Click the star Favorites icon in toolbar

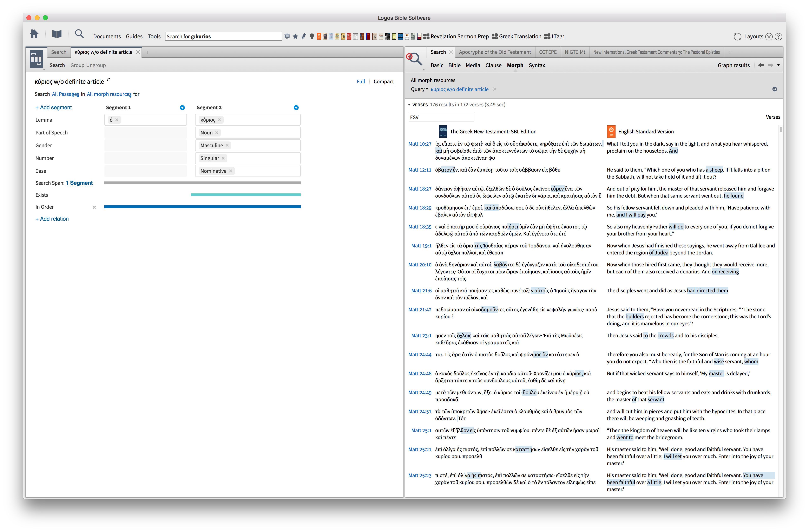[x=295, y=36]
